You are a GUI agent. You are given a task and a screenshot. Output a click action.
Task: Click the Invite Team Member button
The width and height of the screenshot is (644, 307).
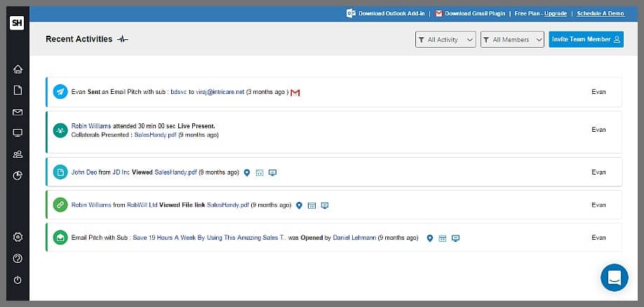(x=586, y=40)
